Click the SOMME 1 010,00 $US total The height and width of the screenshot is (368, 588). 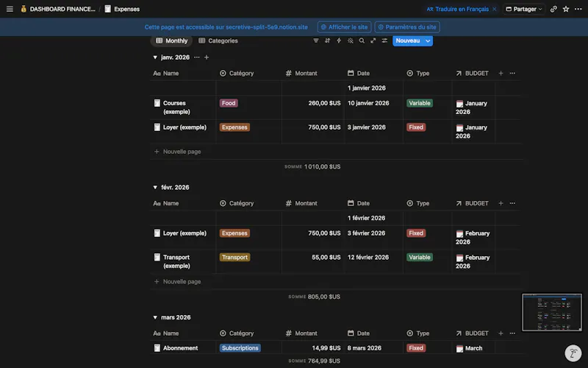click(x=312, y=167)
